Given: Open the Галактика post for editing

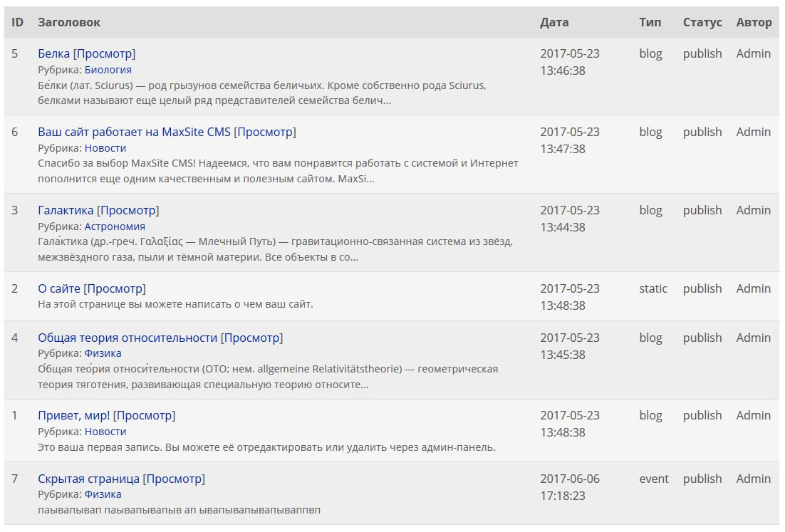Looking at the screenshot, I should (64, 210).
